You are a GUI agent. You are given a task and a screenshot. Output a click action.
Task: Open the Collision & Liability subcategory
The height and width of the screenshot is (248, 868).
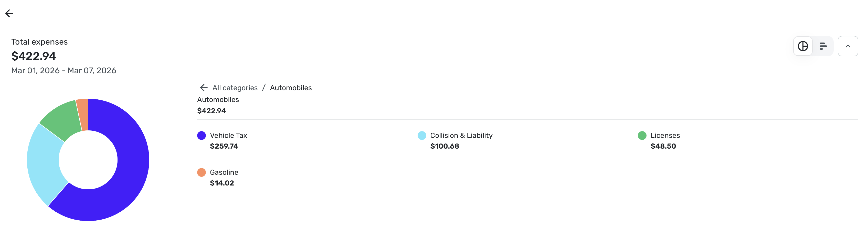point(461,136)
